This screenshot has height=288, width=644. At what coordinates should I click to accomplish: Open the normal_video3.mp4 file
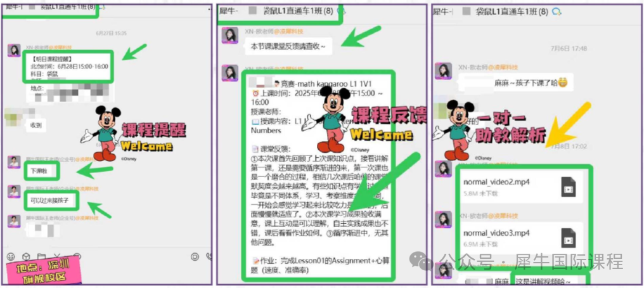pos(520,239)
